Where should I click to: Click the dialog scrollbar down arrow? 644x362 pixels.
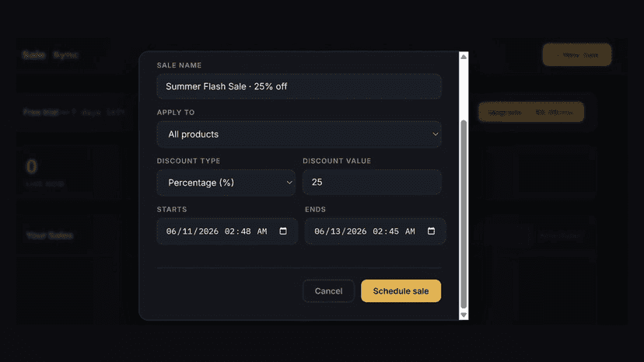[x=464, y=315]
